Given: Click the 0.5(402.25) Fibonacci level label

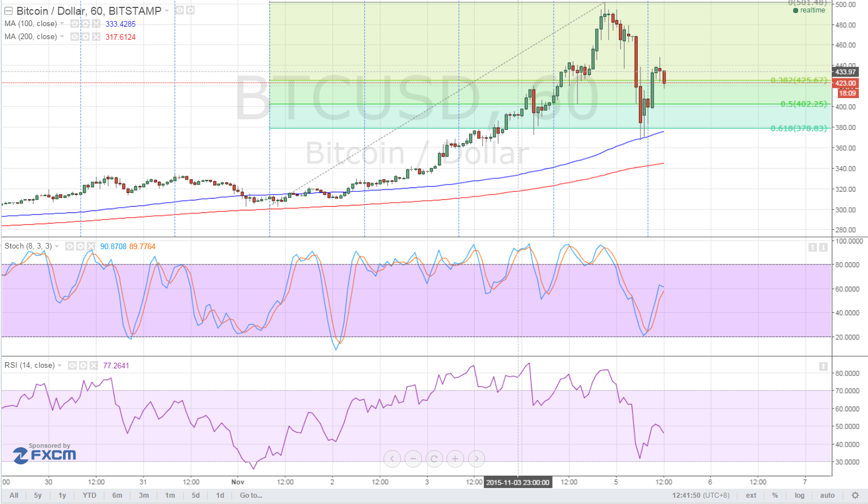Looking at the screenshot, I should pos(804,104).
